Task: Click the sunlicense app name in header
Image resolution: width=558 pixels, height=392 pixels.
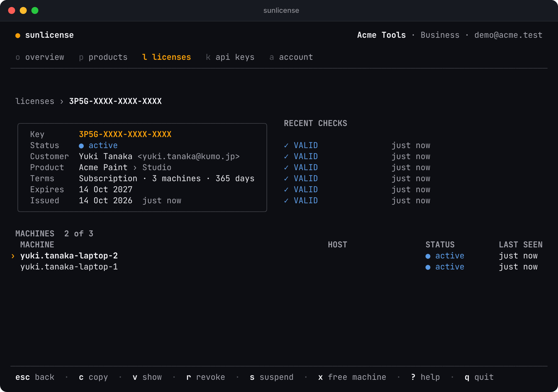Action: tap(49, 35)
